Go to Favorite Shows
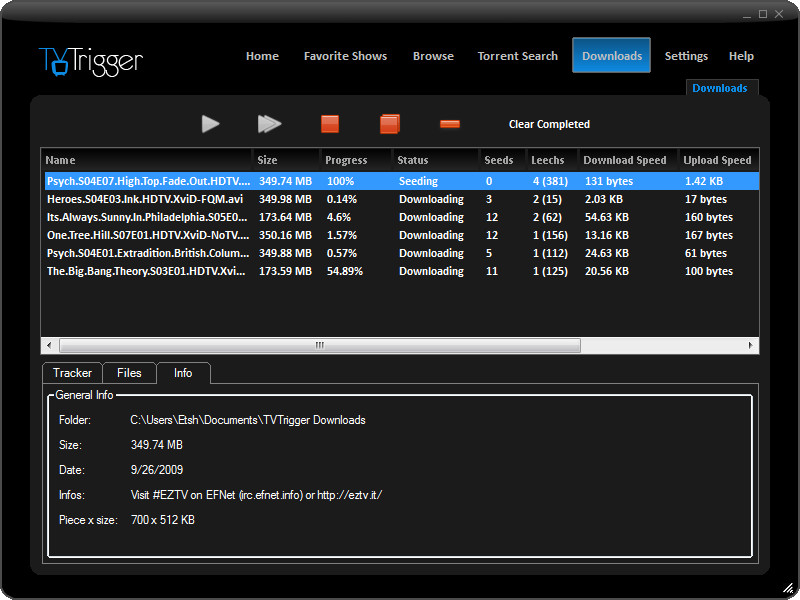800x600 pixels. coord(345,56)
